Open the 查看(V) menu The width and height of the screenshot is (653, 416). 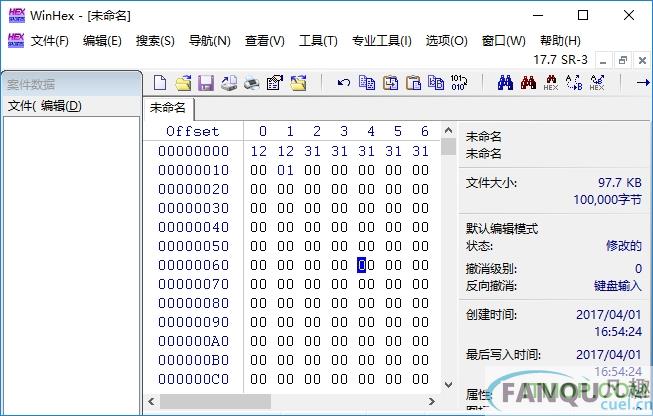point(265,41)
